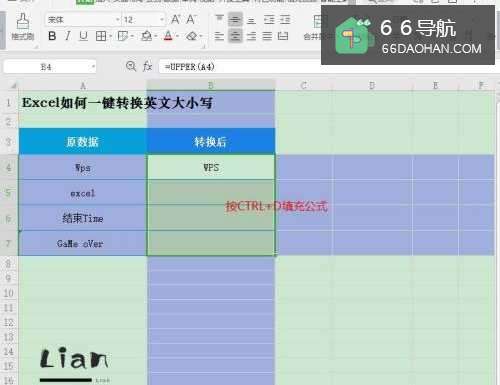Click the eraser clear formatting icon
This screenshot has height=385, width=500.
pyautogui.click(x=191, y=36)
